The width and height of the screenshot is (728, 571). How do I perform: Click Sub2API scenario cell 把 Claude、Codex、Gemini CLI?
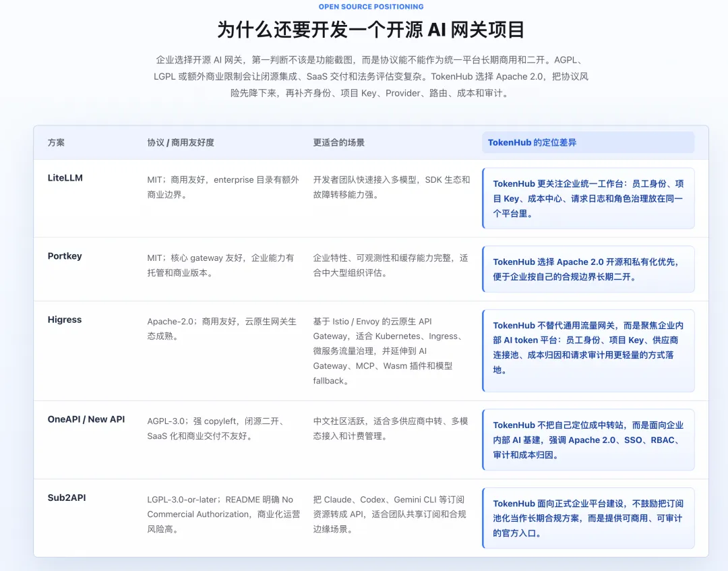tap(390, 514)
